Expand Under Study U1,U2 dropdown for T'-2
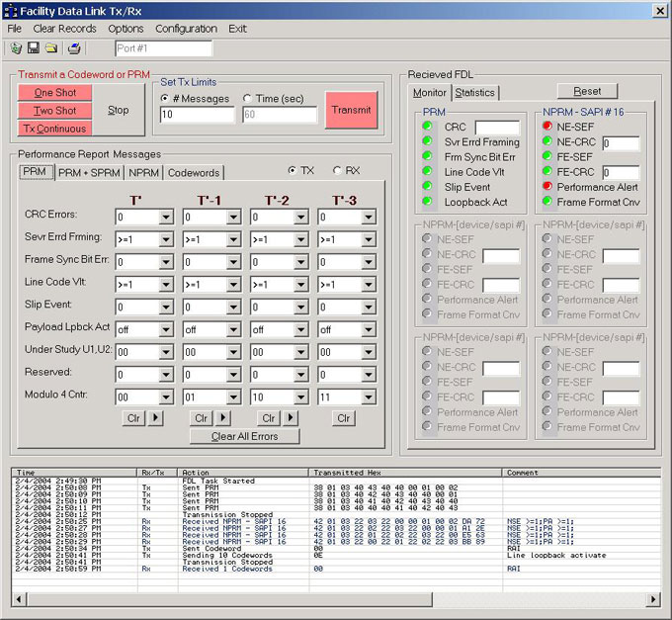The height and width of the screenshot is (620, 672). [300, 352]
